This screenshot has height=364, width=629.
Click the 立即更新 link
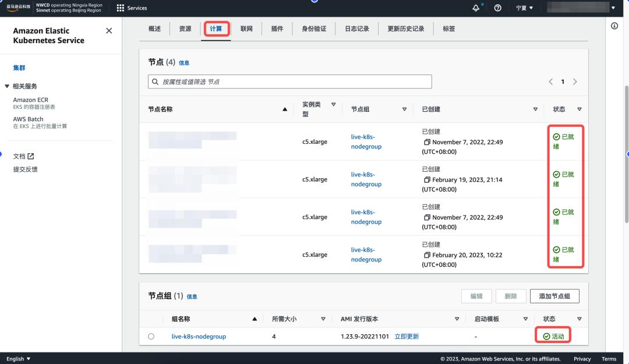click(407, 336)
